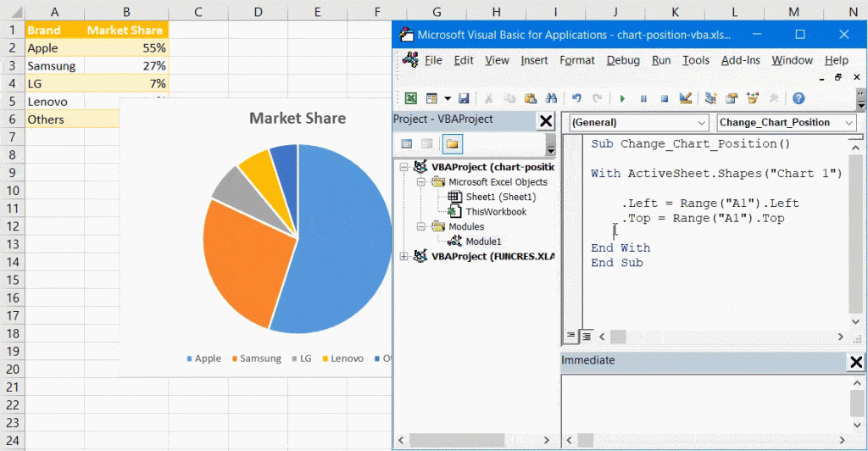Viewport: 868px width, 451px height.
Task: Collapse the VBAProject (chart-position) tree node
Action: click(403, 167)
